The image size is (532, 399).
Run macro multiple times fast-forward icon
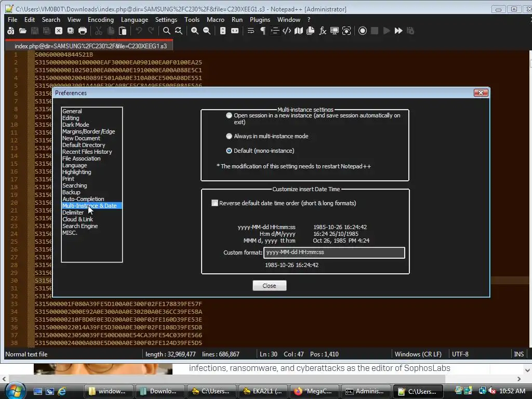pyautogui.click(x=398, y=31)
